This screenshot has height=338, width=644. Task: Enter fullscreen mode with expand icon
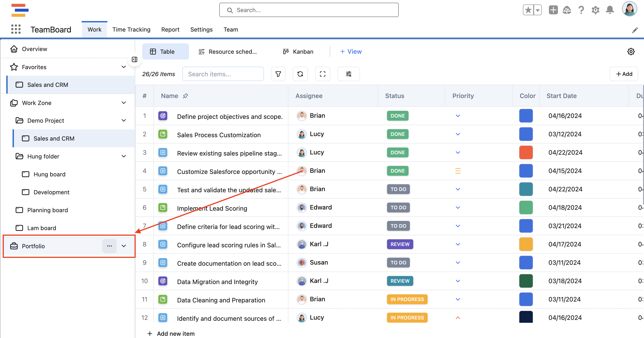[322, 74]
